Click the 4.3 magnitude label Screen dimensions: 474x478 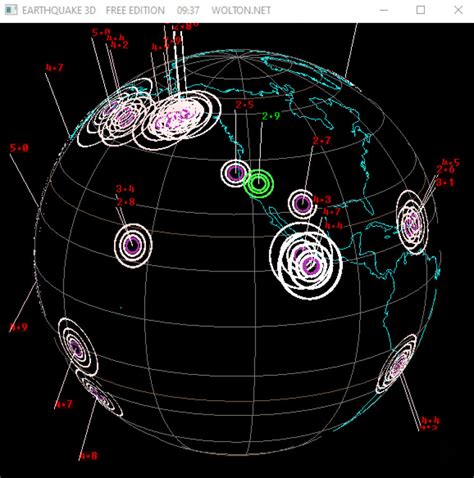tap(322, 200)
